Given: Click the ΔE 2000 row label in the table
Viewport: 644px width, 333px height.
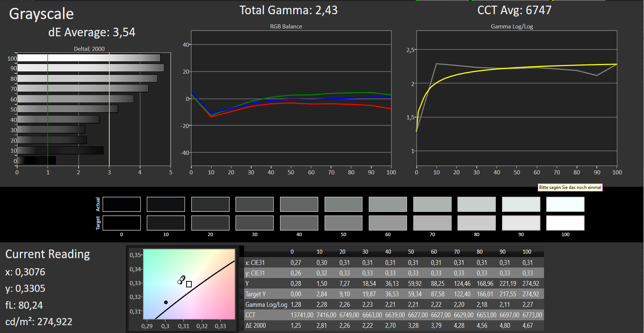Looking at the screenshot, I should coord(256,326).
